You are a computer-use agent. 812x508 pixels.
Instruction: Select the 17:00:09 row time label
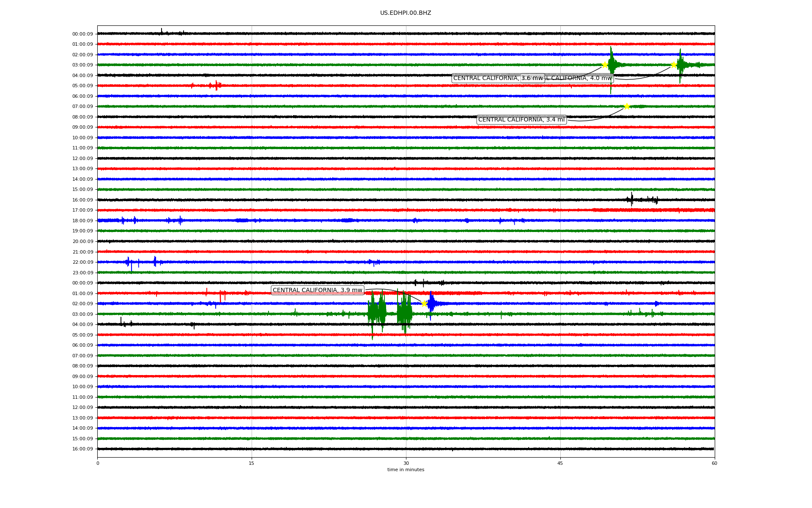tap(82, 210)
